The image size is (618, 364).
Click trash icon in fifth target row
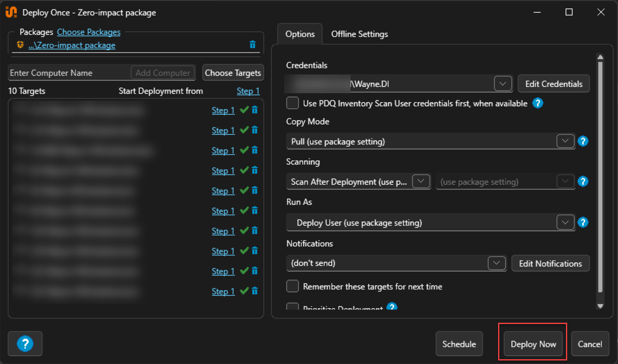pyautogui.click(x=255, y=190)
